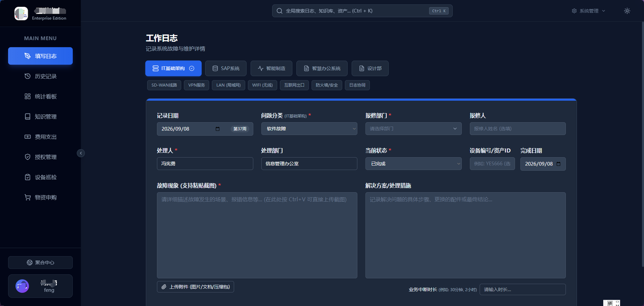
Task: Open 授权管理 in the sidebar
Action: click(40, 157)
